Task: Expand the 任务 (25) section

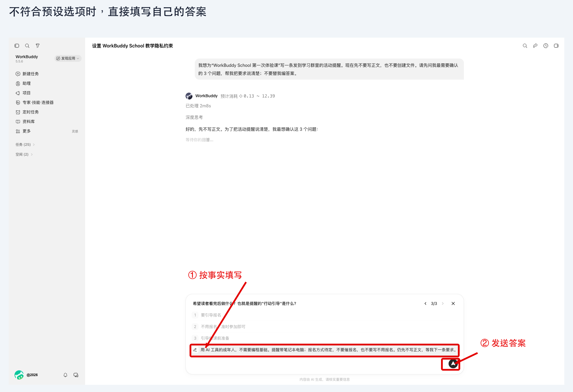Action: point(25,145)
